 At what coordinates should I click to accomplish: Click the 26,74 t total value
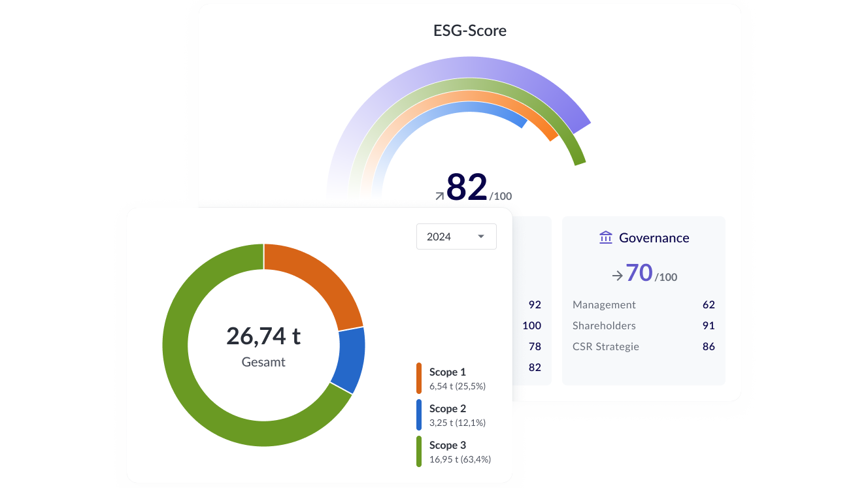click(263, 336)
